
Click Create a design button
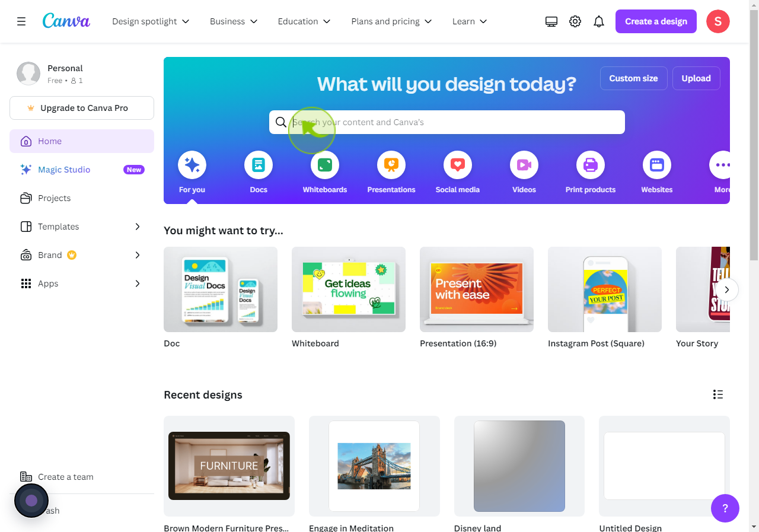tap(656, 21)
